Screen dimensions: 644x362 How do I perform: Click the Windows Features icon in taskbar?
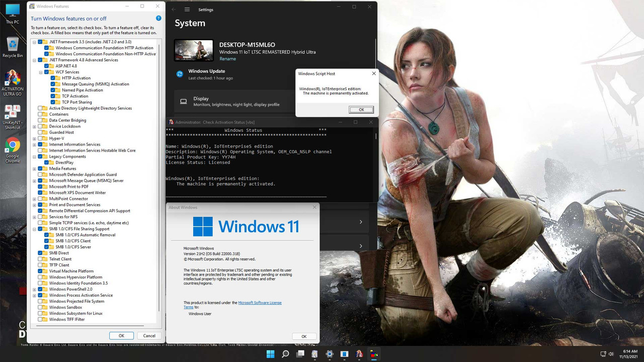click(x=314, y=354)
